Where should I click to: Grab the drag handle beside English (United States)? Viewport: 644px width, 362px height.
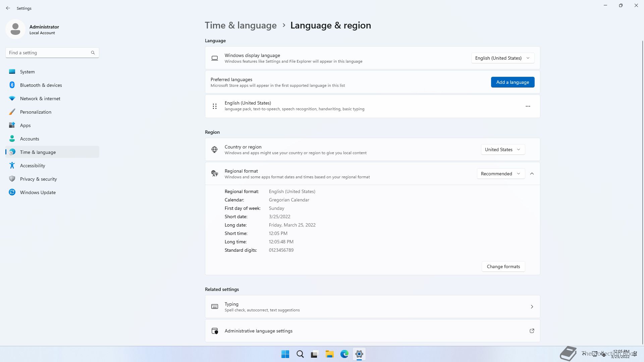(x=215, y=106)
